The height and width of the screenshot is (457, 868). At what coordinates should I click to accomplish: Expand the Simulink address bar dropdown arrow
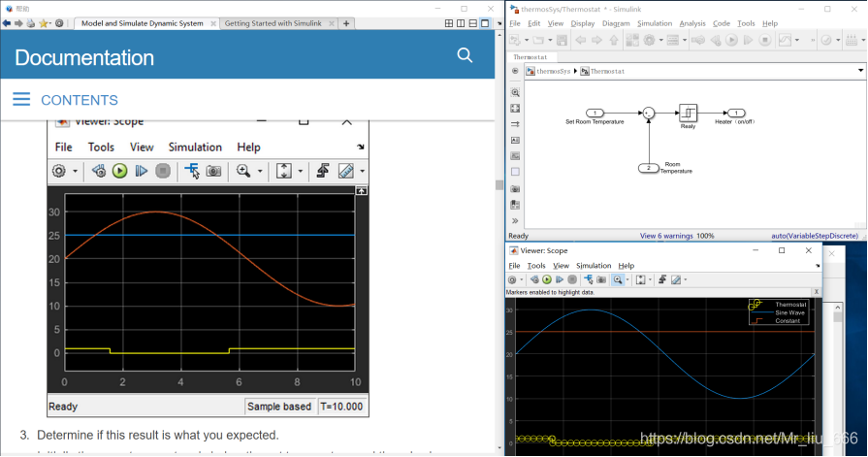[x=860, y=71]
